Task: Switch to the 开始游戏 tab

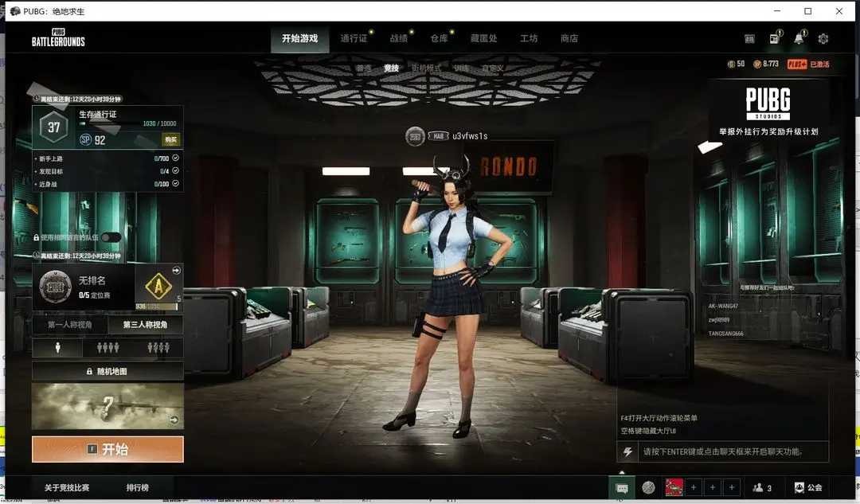Action: [300, 38]
